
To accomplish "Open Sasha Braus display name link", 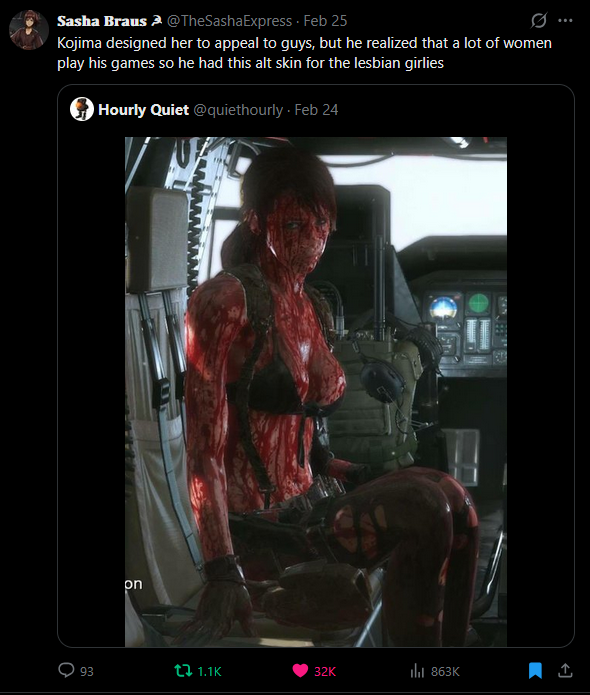I will tap(102, 21).
